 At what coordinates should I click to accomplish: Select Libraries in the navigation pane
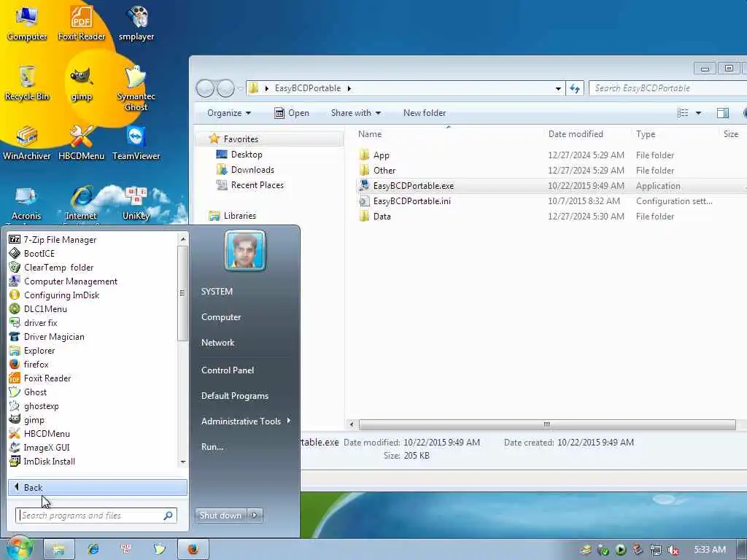tap(239, 216)
